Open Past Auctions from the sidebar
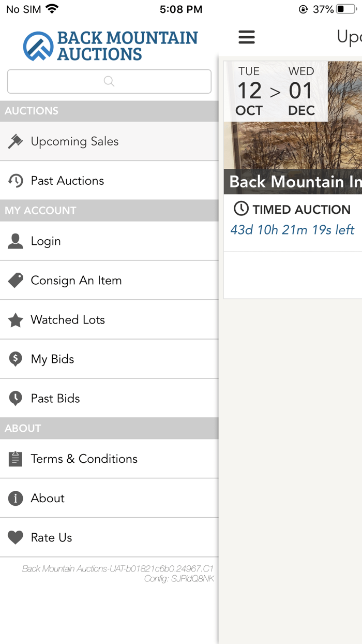The image size is (362, 644). click(67, 180)
